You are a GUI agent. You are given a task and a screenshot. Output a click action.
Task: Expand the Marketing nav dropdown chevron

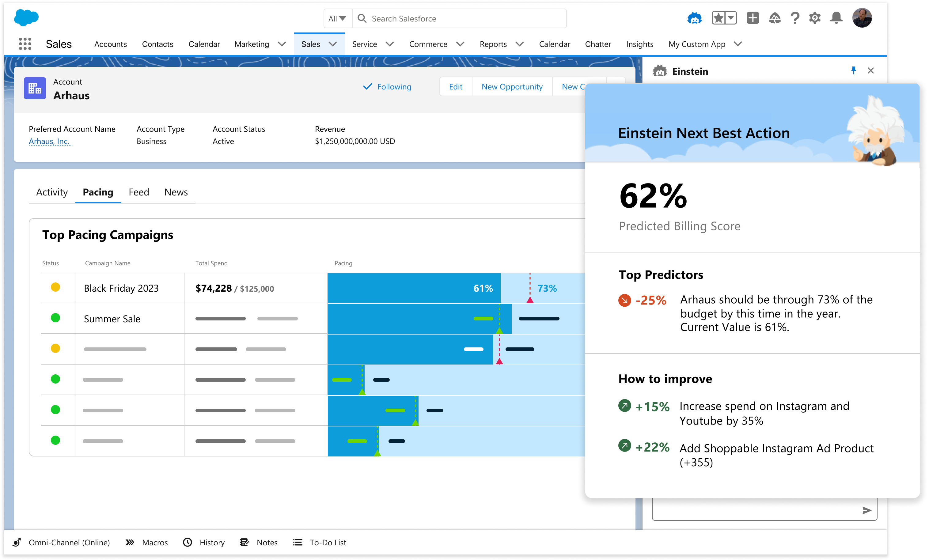click(x=282, y=44)
